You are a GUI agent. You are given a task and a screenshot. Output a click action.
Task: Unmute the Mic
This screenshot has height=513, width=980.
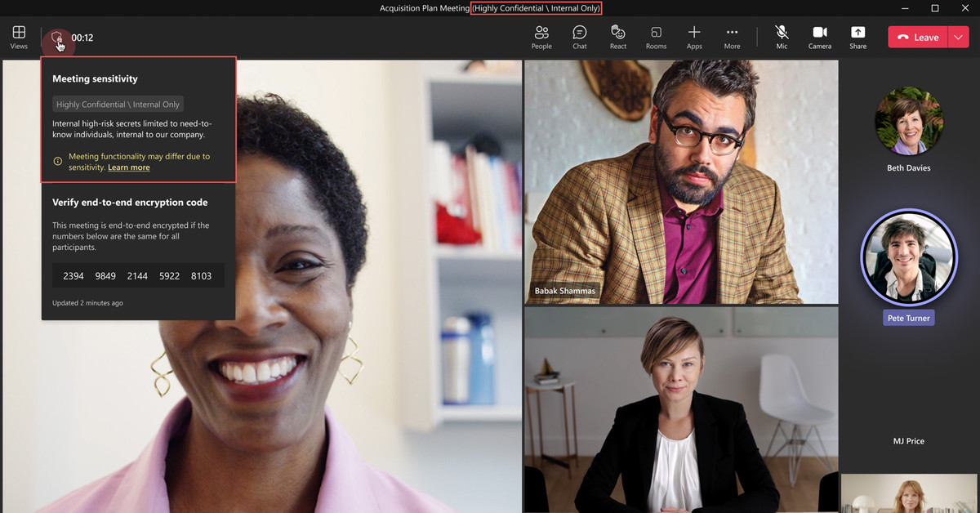pos(782,37)
